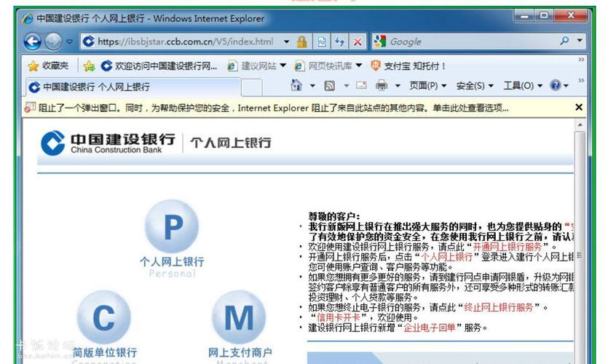Open the 工具(O) tools menu

[x=523, y=86]
